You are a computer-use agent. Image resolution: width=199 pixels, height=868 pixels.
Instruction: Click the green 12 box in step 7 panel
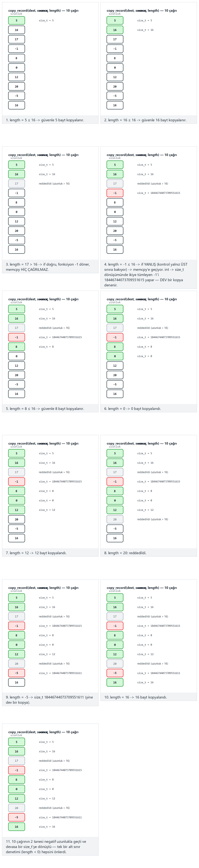click(16, 510)
